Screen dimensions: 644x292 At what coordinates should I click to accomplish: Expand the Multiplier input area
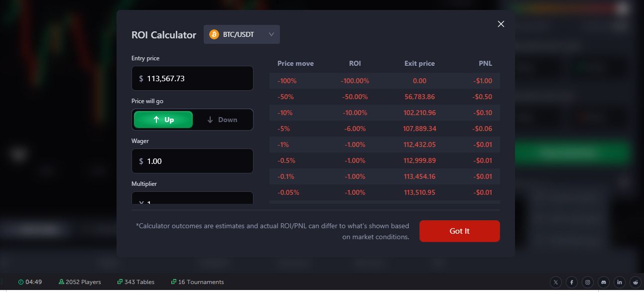click(x=192, y=199)
